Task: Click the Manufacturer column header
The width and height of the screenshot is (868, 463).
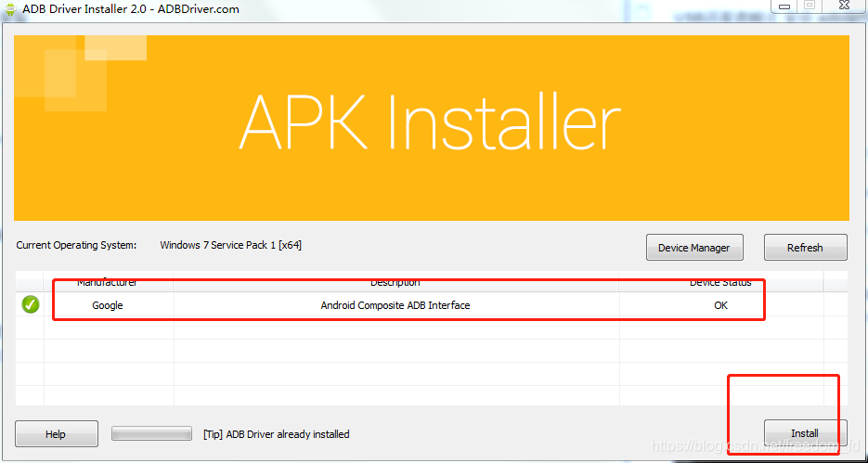Action: coord(108,282)
